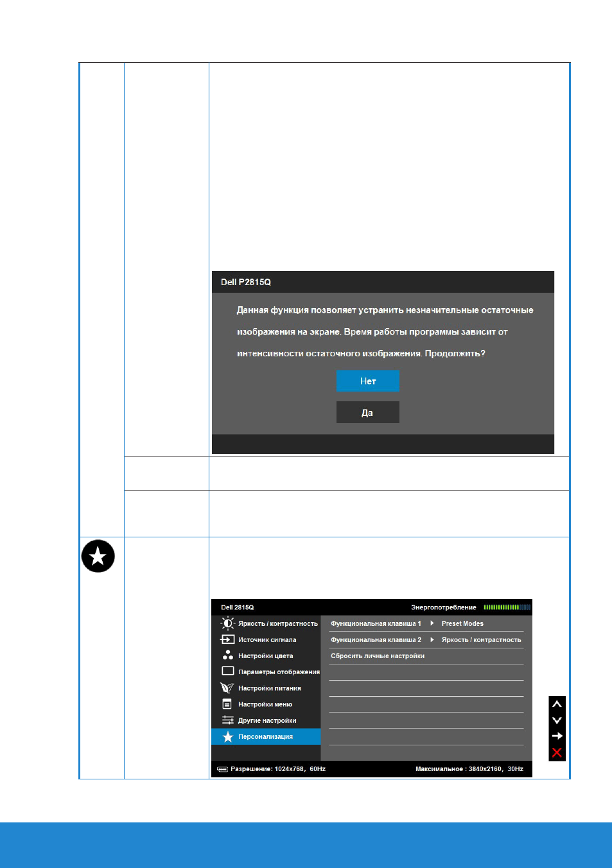This screenshot has width=612, height=868.
Task: Click the Dell P2815Q dialog title
Action: (x=246, y=282)
